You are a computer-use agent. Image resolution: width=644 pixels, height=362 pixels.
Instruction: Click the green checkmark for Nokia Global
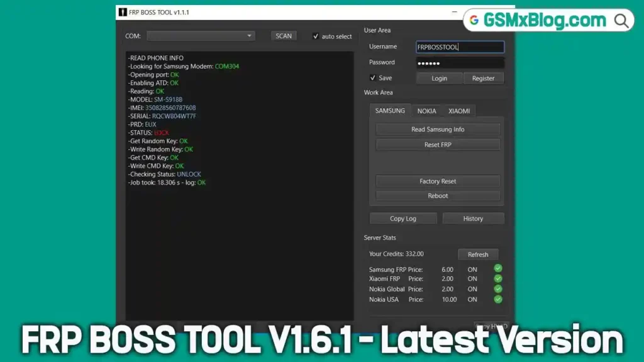pos(497,288)
